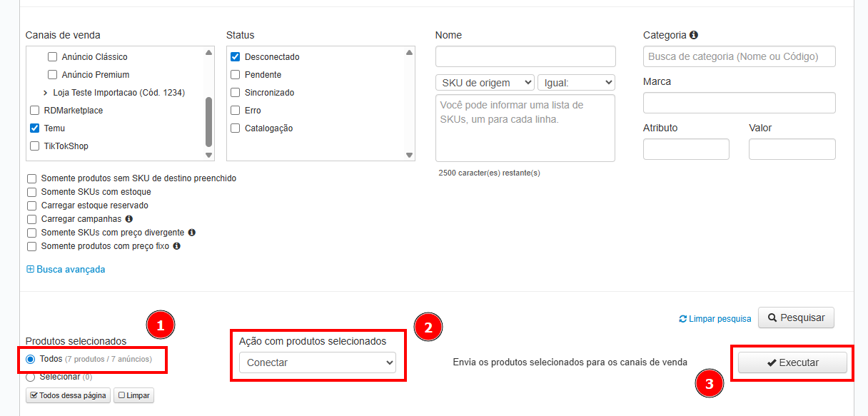Click the plus icon for Busca avançada

tap(30, 270)
